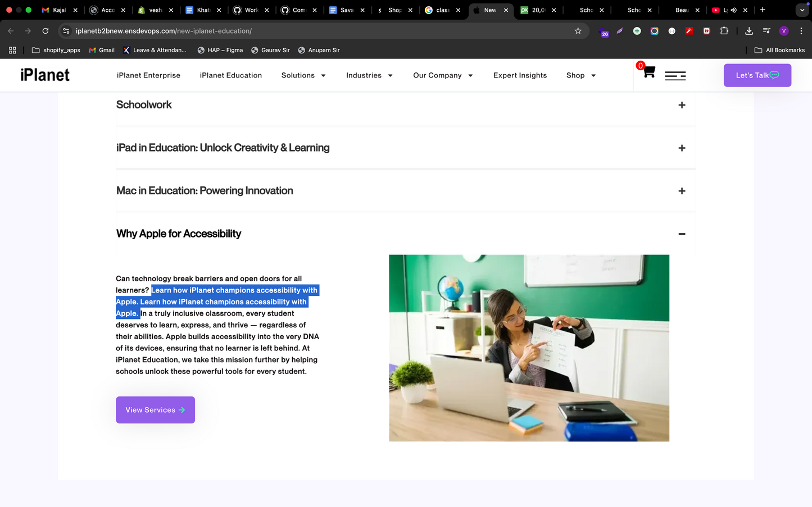Open the Apps grid in the bookmarks bar
This screenshot has height=507, width=812.
coord(12,50)
